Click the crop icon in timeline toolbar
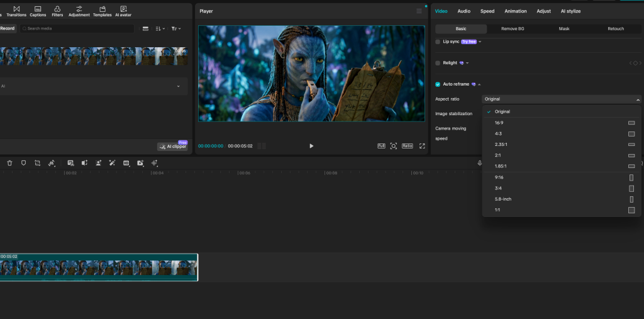The height and width of the screenshot is (319, 644). pos(37,163)
